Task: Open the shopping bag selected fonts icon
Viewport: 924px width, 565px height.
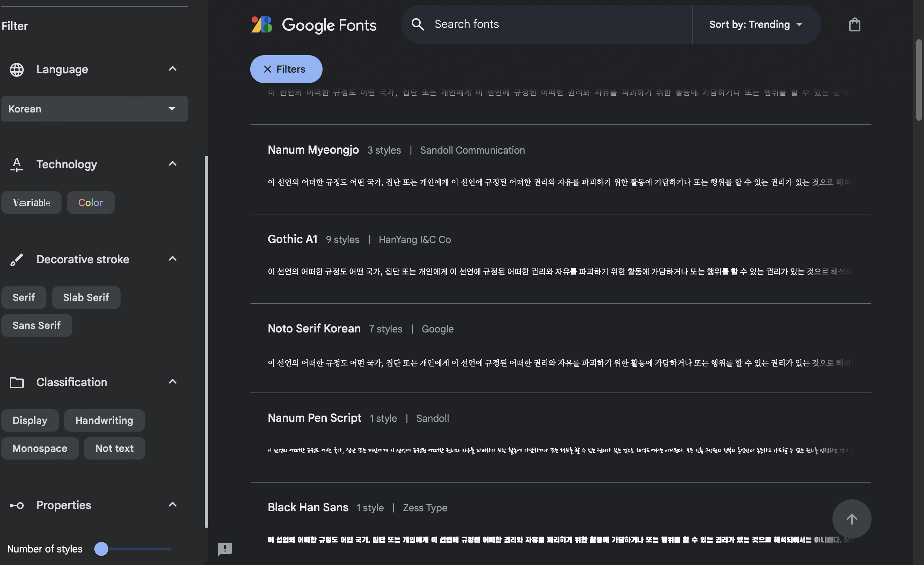Action: 854,24
